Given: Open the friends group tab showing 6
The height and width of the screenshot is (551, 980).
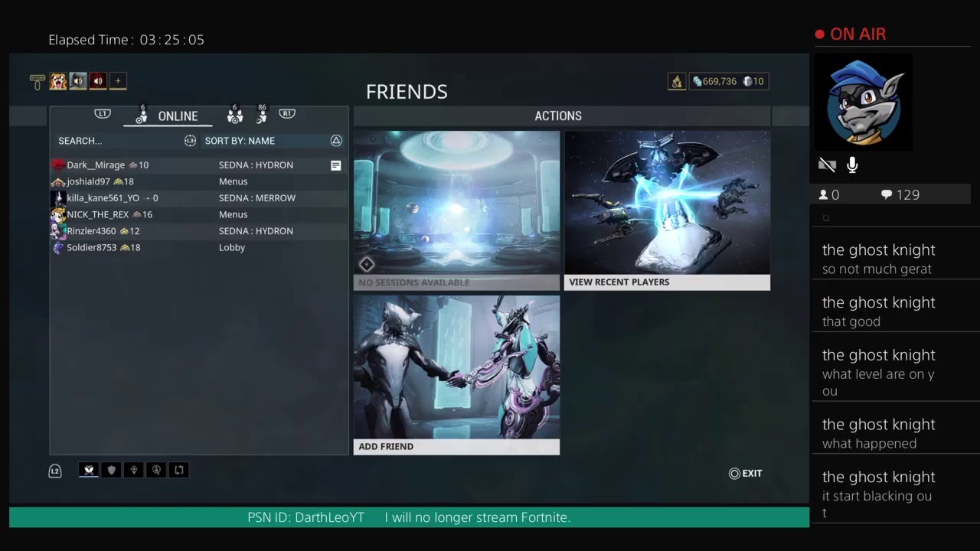Looking at the screenshot, I should tap(235, 115).
